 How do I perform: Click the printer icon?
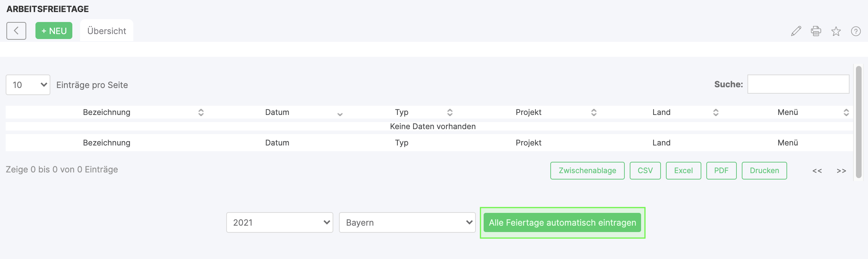click(x=816, y=31)
